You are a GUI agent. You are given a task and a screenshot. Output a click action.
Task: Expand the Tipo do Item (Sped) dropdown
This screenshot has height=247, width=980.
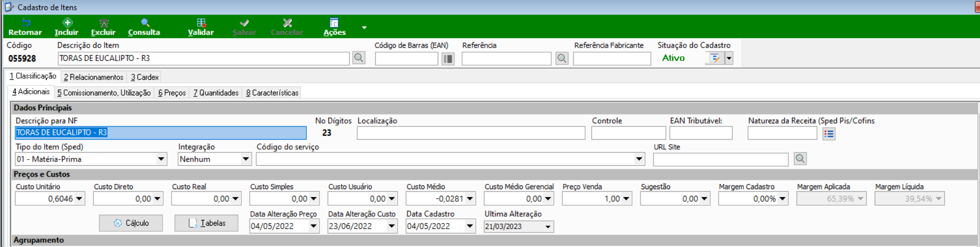161,159
